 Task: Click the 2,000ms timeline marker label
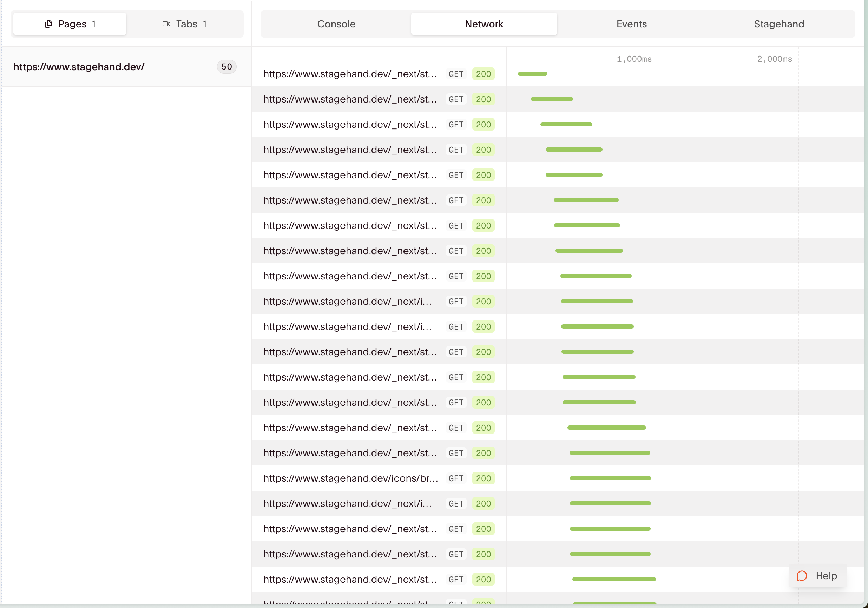click(774, 59)
